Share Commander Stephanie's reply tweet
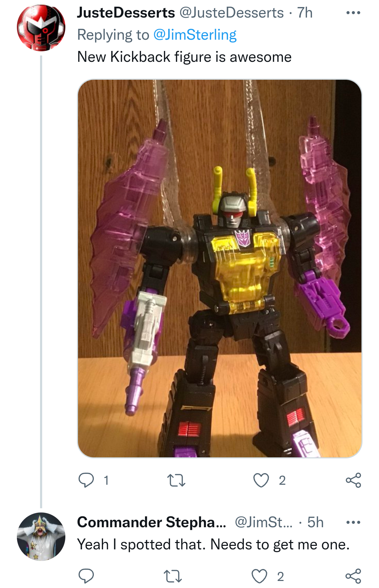The width and height of the screenshot is (379, 588). (353, 576)
